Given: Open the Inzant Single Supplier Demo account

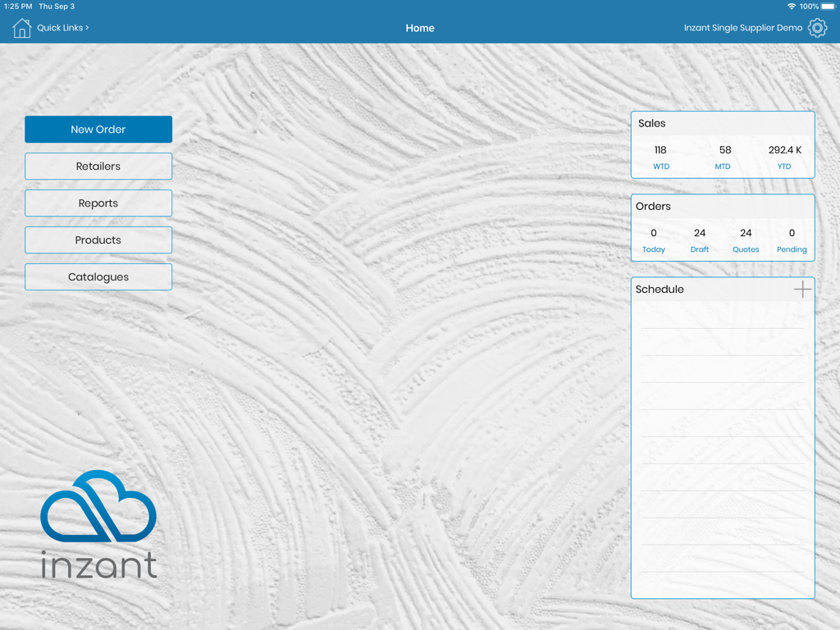Looking at the screenshot, I should [743, 27].
